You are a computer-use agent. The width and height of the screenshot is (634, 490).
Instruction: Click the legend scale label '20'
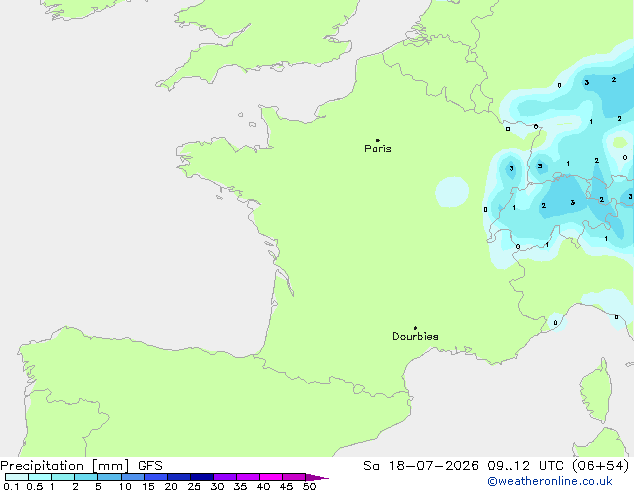tap(171, 486)
